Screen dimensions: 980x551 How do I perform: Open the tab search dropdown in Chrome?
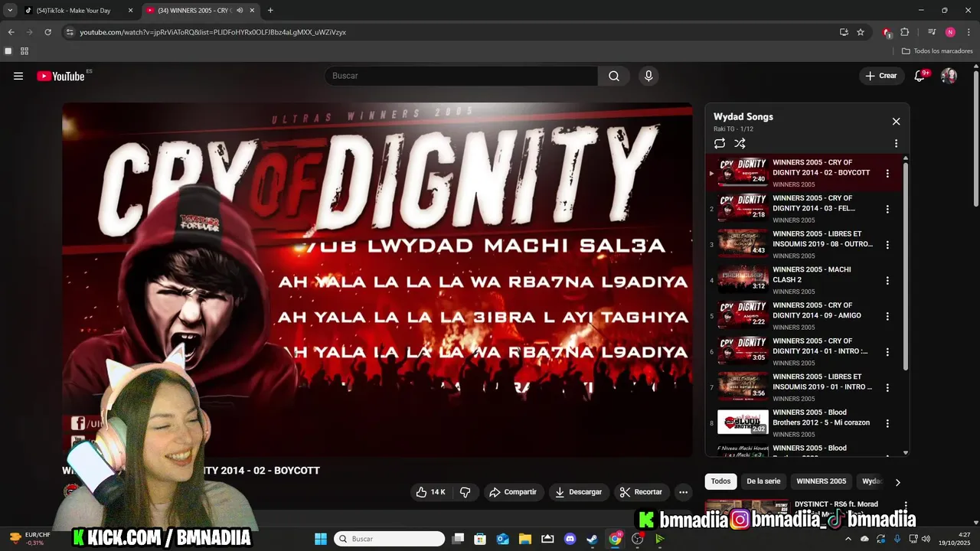(x=10, y=11)
